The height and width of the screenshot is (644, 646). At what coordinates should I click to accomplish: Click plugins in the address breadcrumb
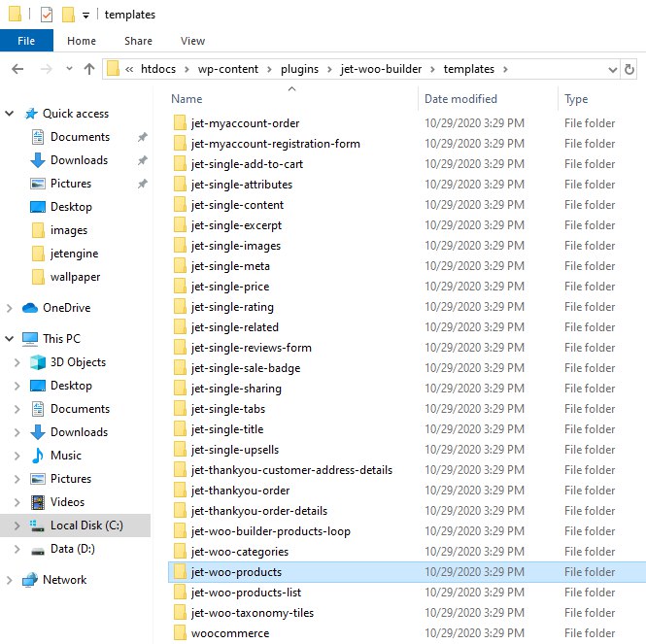[299, 69]
